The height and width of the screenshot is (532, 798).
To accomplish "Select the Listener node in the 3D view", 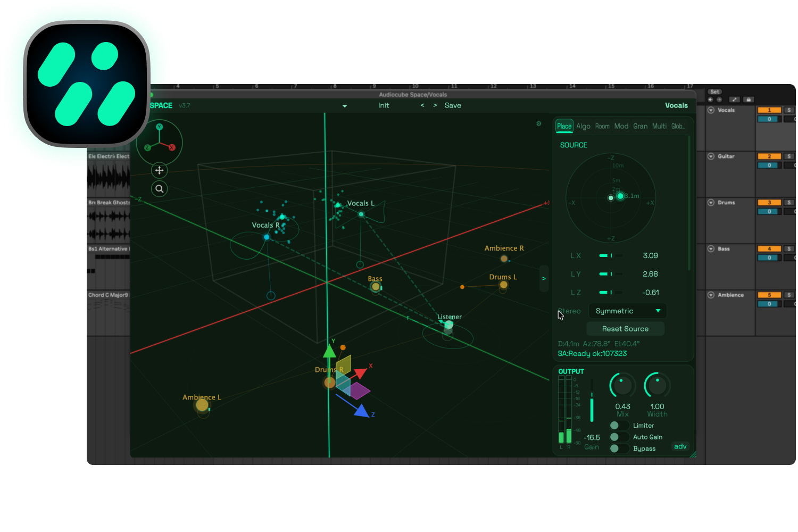I will tap(448, 325).
